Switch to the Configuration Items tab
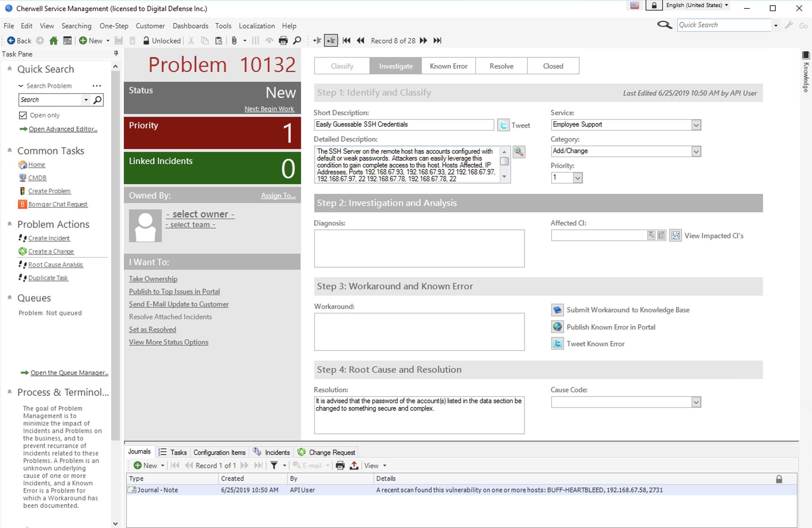 tap(219, 452)
